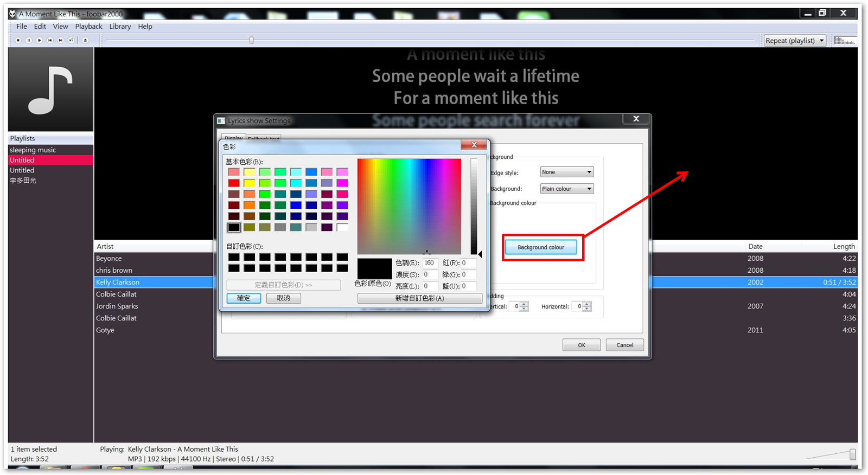This screenshot has width=868, height=475.
Task: Open the playback order dropdown Repeat (playlist)
Action: (795, 41)
